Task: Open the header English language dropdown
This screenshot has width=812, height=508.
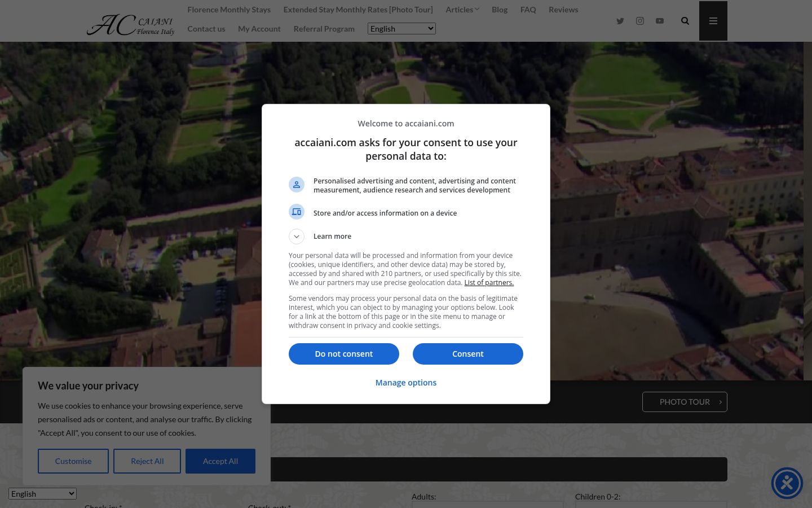Action: 401,29
